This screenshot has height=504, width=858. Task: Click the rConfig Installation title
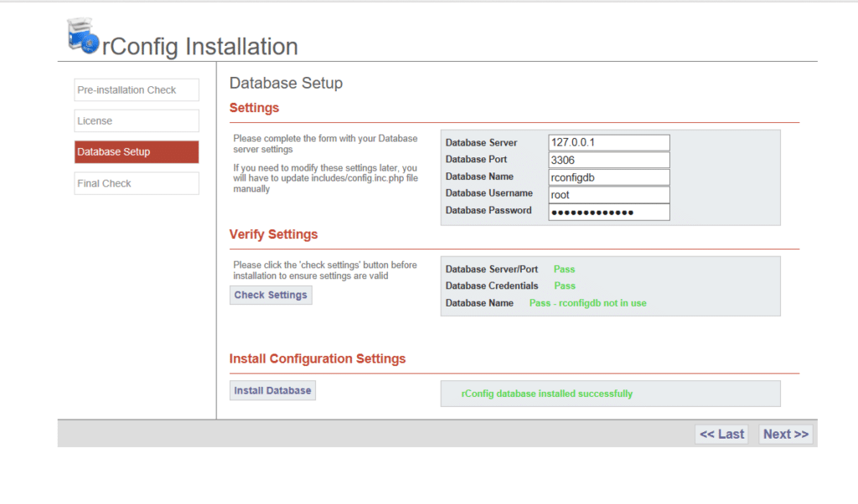point(200,46)
